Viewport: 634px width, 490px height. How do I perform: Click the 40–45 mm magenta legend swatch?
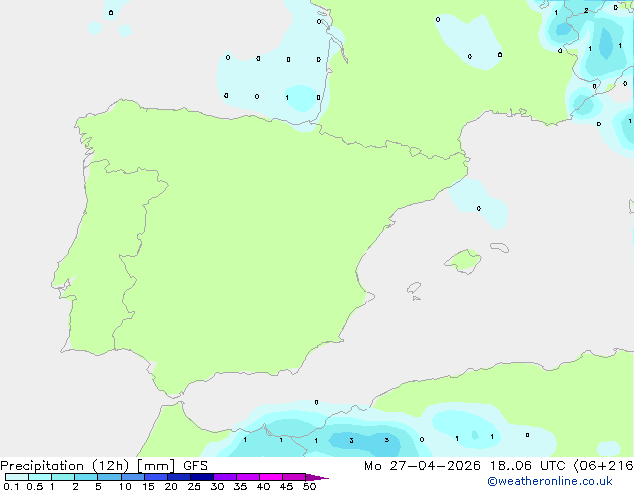coord(271,477)
